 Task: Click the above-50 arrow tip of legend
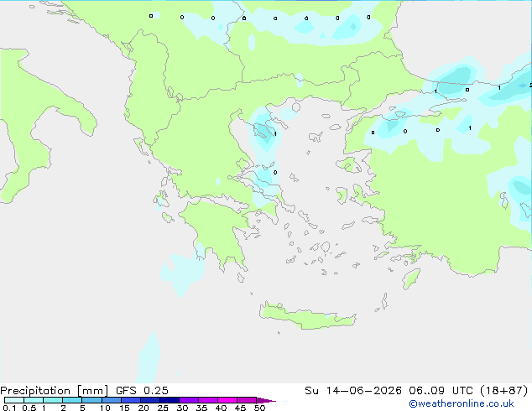coord(266,400)
